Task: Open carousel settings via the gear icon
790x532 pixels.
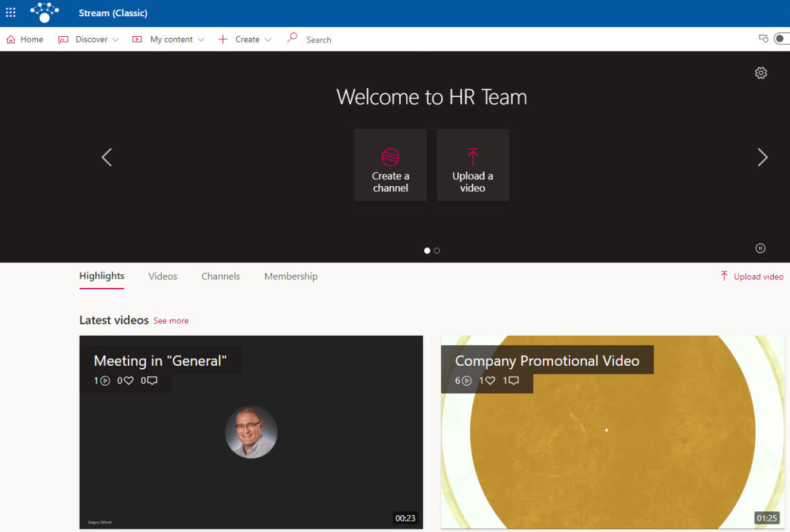Action: 761,73
